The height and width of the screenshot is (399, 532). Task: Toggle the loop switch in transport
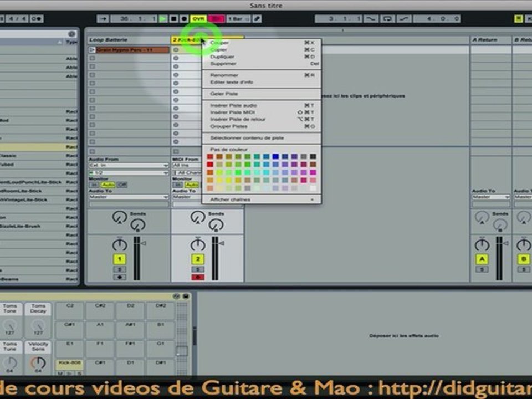coord(387,19)
